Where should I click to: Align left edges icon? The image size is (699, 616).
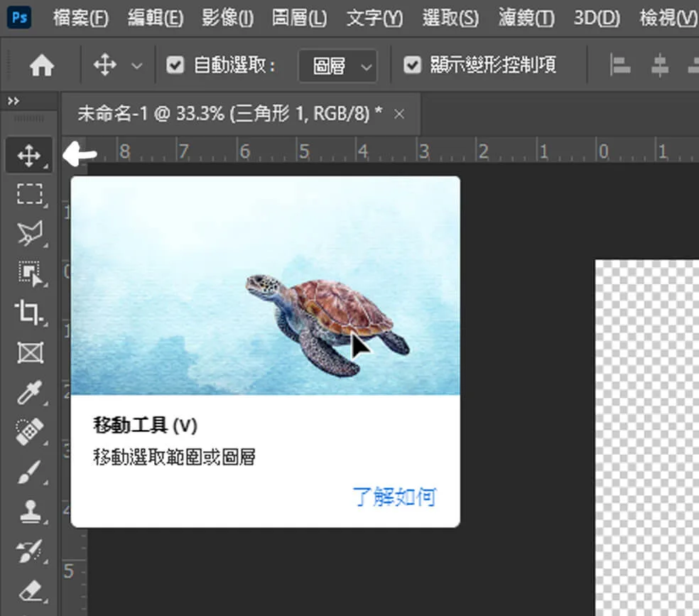click(620, 65)
